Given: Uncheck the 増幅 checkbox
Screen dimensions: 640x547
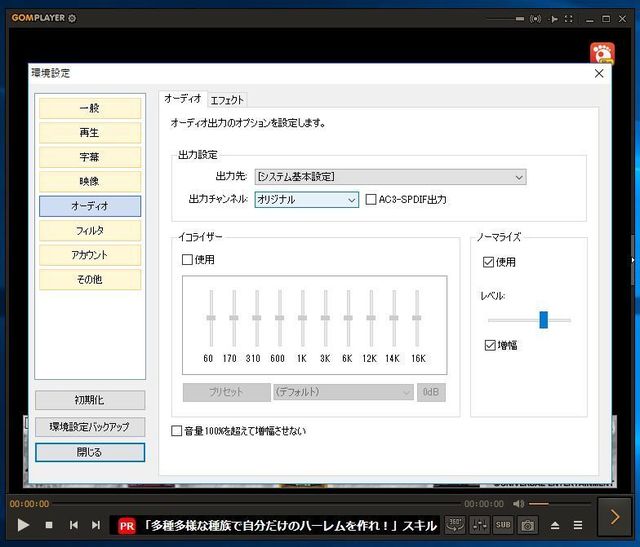Looking at the screenshot, I should click(490, 345).
